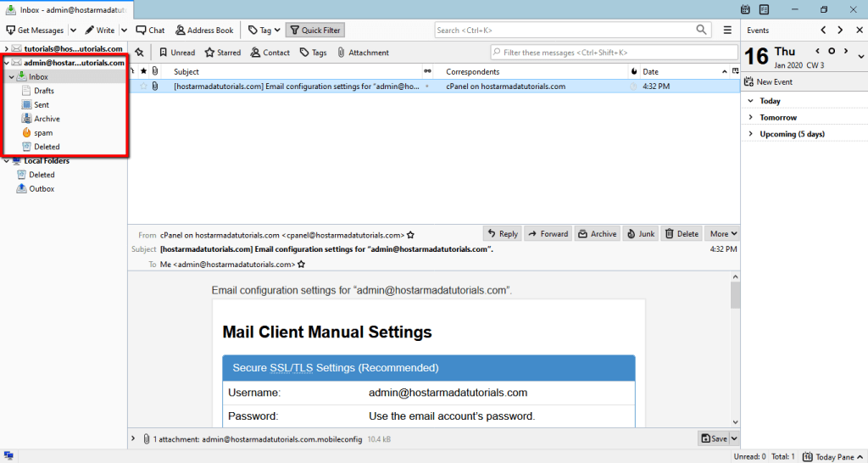Star the admin recipient contact
This screenshot has height=463, width=868.
coord(301,265)
